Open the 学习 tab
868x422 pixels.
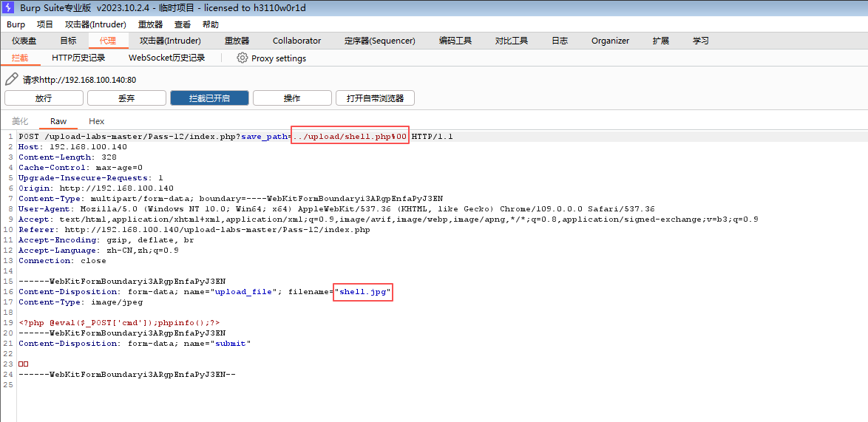pyautogui.click(x=700, y=41)
